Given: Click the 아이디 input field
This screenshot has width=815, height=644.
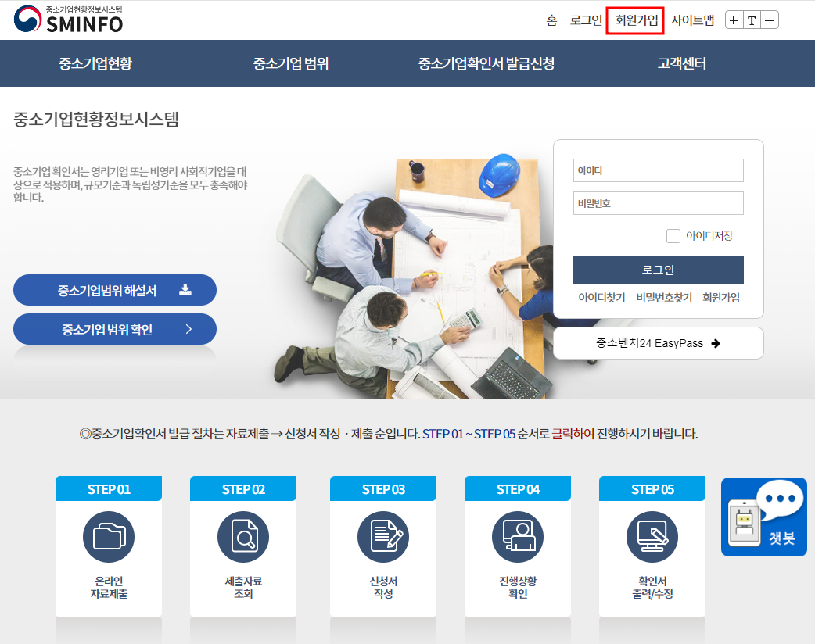Looking at the screenshot, I should click(658, 170).
